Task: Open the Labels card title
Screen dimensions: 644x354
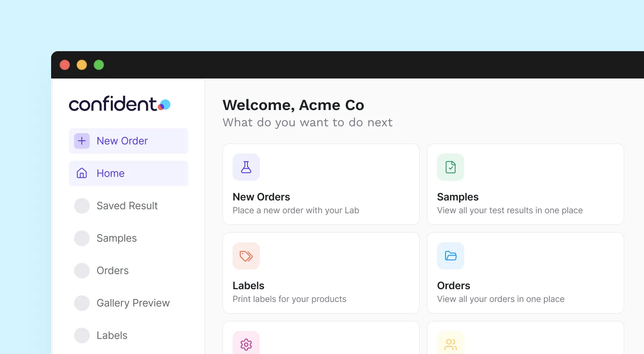Action: click(248, 285)
